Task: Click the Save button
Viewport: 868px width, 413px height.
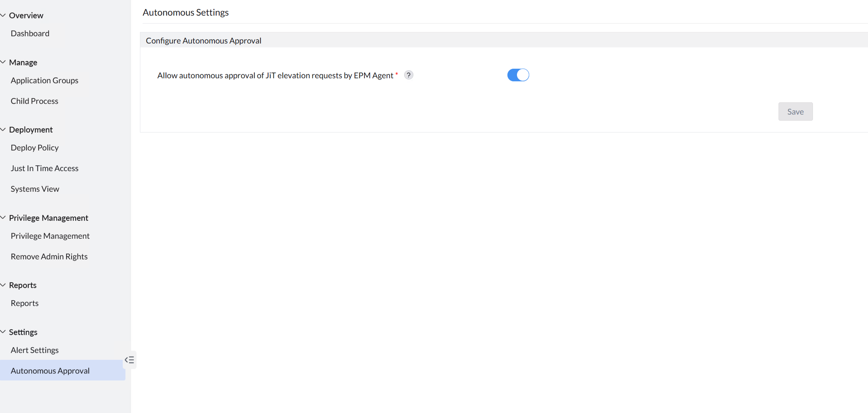Action: 795,112
